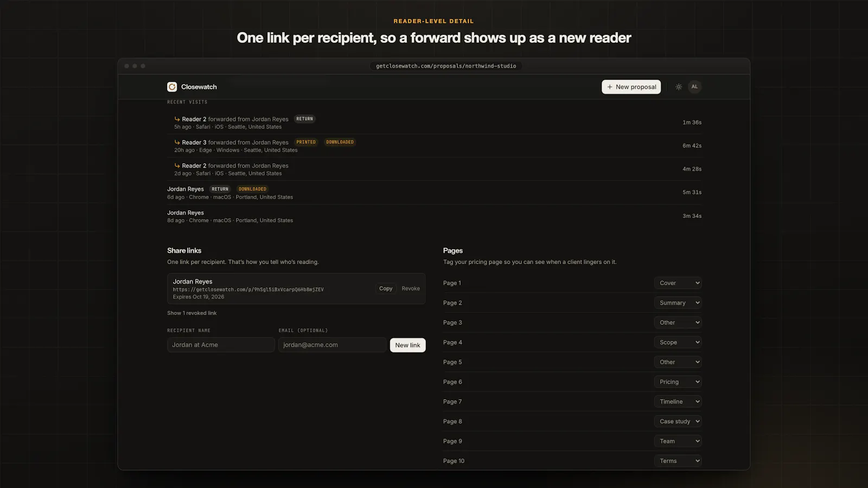Open the AL user avatar menu
The width and height of the screenshot is (868, 488).
(694, 87)
